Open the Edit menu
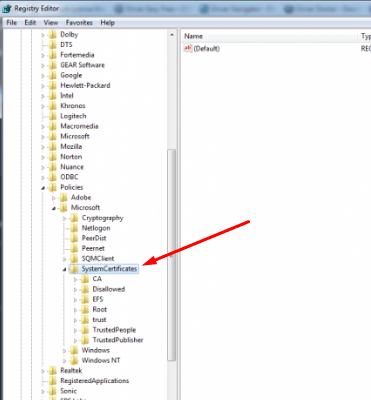Viewport: 371px width, 400px height. (30, 23)
